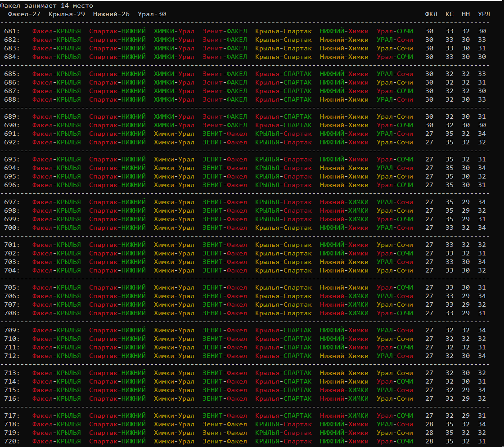Click 'НИЖНИЙ-Химки' in row 710
Viewport: 504px width, 447px height.
pos(344,339)
